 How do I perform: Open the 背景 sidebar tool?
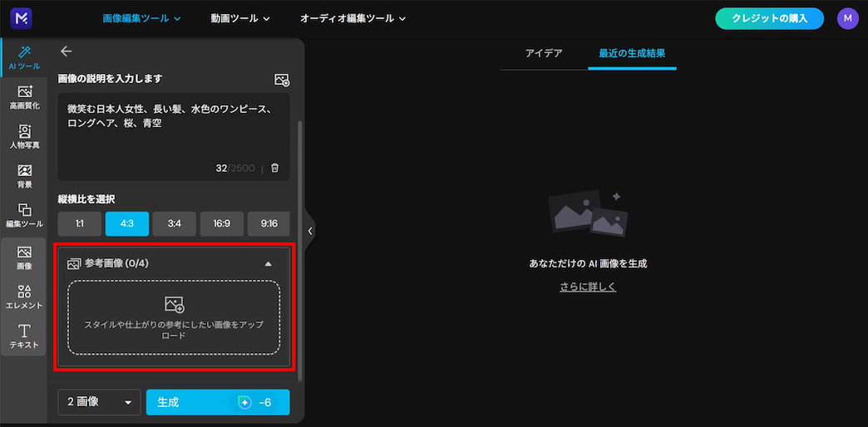24,177
